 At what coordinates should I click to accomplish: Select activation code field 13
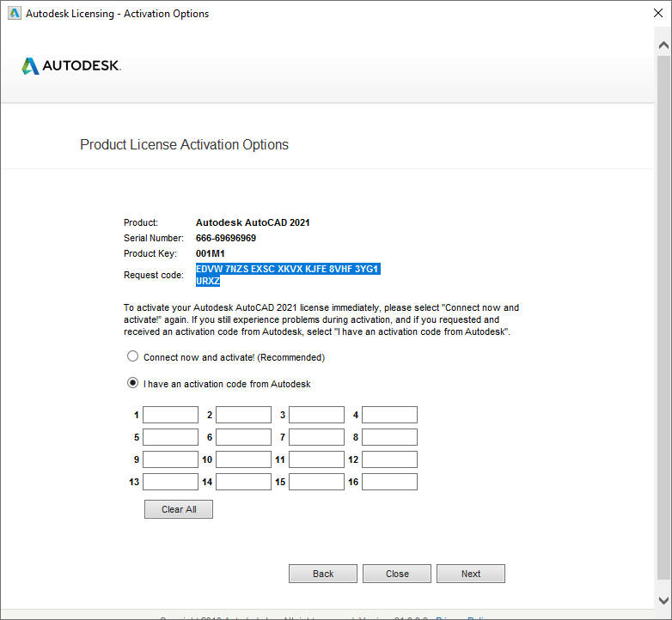(170, 482)
